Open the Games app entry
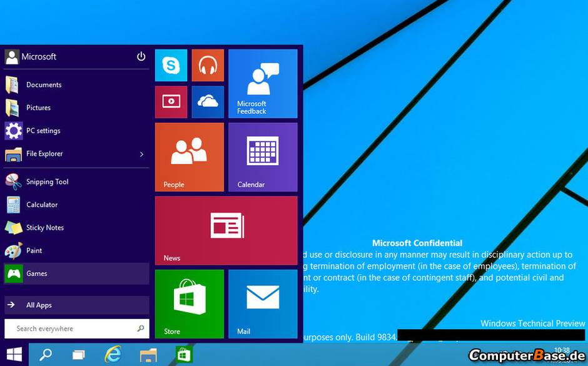 coord(76,273)
